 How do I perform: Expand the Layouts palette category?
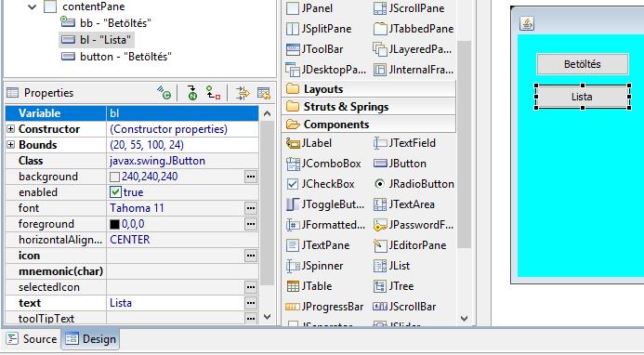tap(369, 89)
